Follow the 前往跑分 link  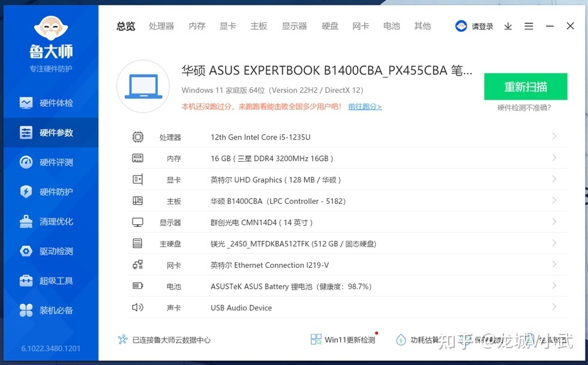[365, 107]
